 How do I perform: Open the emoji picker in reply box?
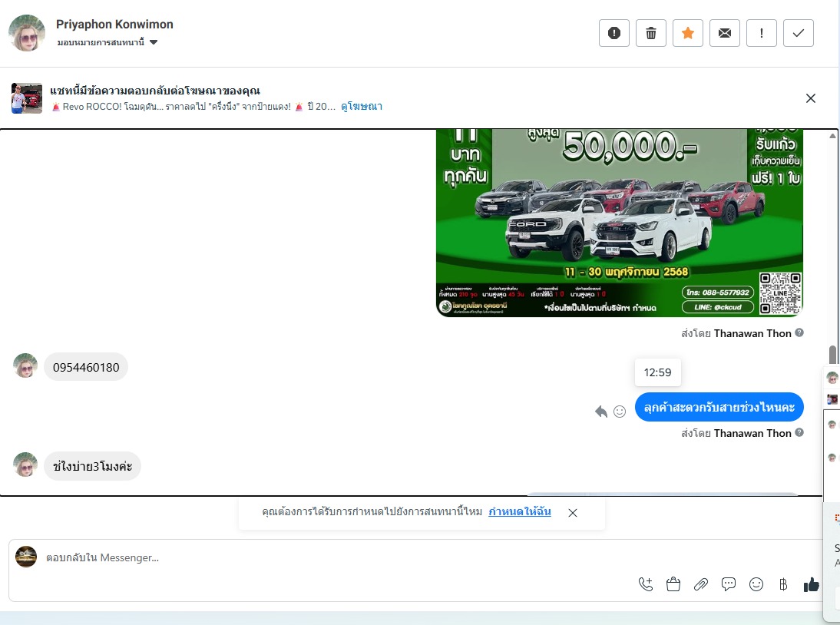click(756, 585)
